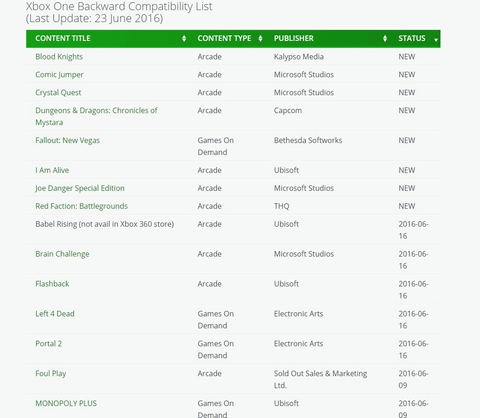Open the Comic Jumper link

click(59, 75)
